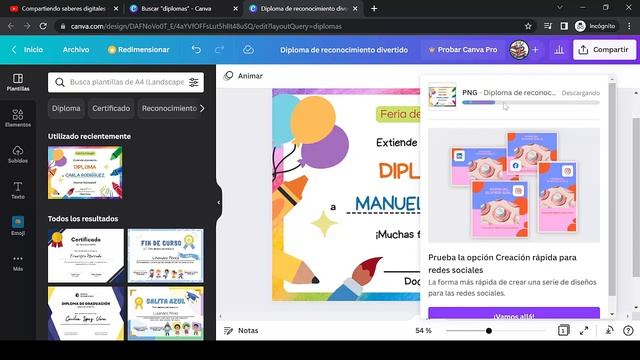Click the redo arrow icon
Screen dimensions: 640x360
[219, 50]
